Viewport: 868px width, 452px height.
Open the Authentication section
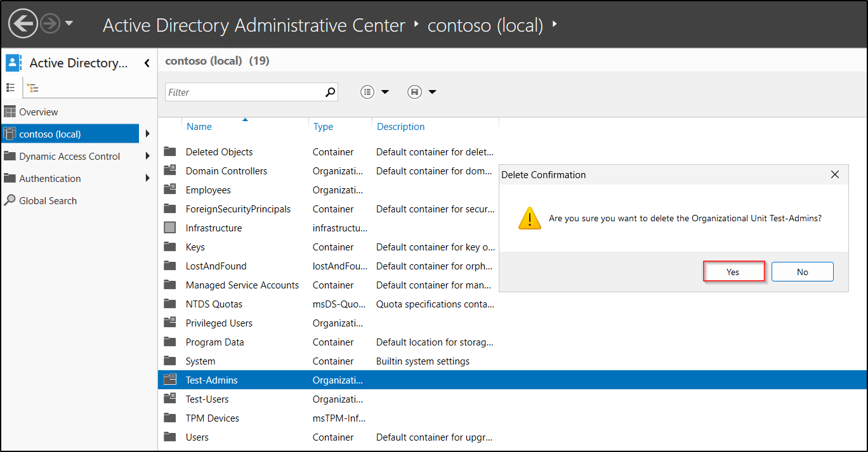click(x=51, y=178)
